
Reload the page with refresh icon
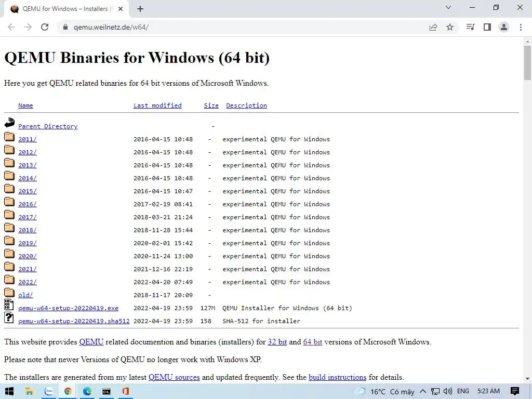(45, 27)
